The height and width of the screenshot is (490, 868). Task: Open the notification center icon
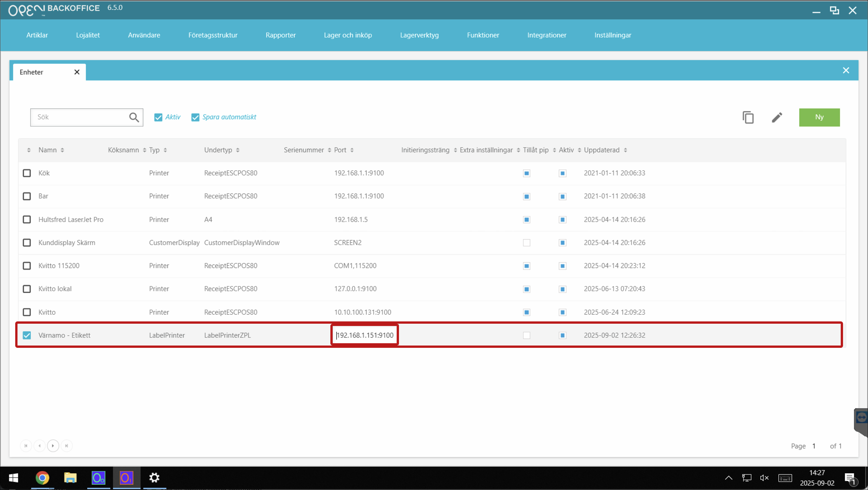click(850, 479)
